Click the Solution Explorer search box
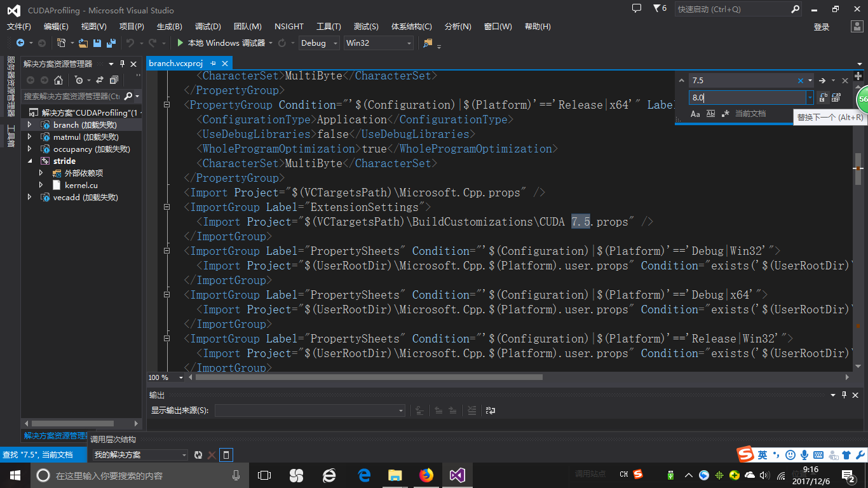 (72, 96)
